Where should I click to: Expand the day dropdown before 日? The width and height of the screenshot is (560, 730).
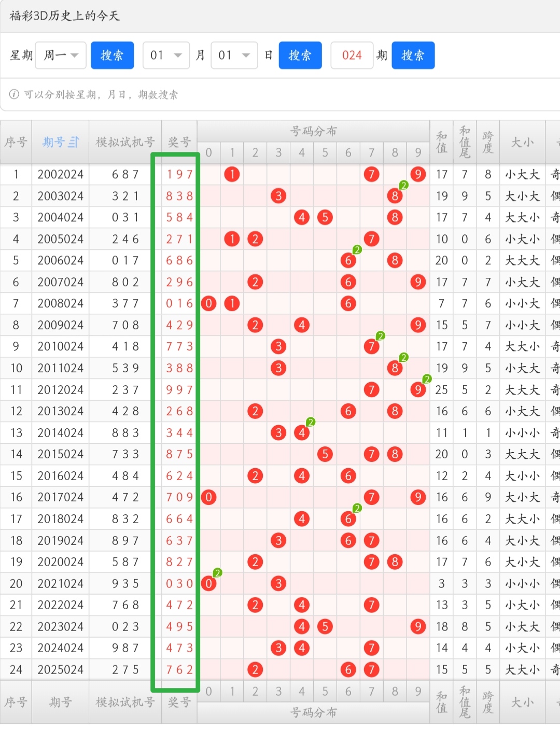tap(234, 55)
